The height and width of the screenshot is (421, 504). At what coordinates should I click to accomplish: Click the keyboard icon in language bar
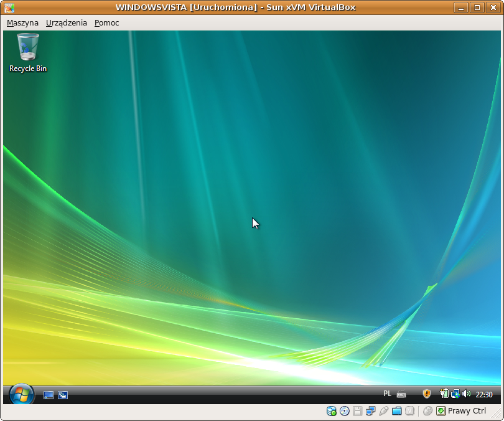(x=401, y=394)
